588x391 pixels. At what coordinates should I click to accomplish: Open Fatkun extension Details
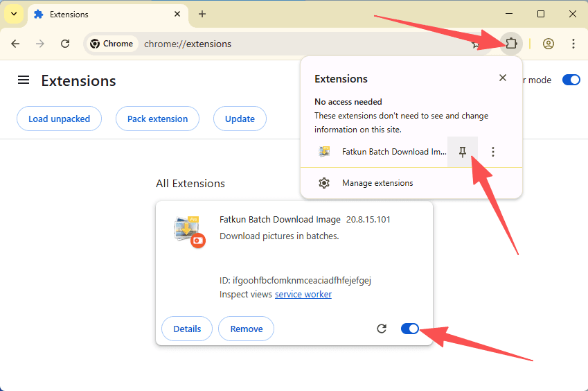coord(187,329)
